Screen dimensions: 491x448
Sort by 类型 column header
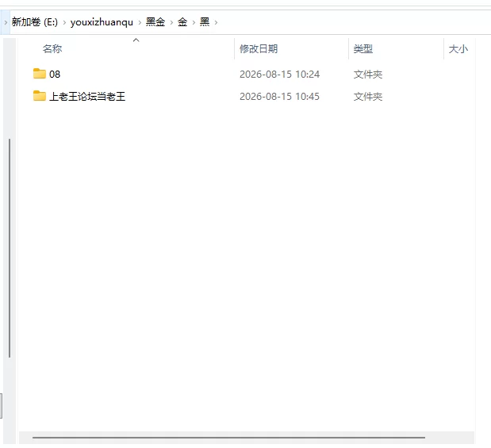click(363, 49)
